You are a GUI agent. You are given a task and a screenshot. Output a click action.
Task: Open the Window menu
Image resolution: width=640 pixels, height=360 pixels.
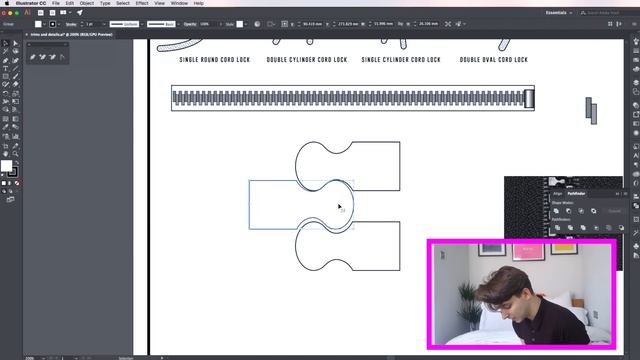179,3
